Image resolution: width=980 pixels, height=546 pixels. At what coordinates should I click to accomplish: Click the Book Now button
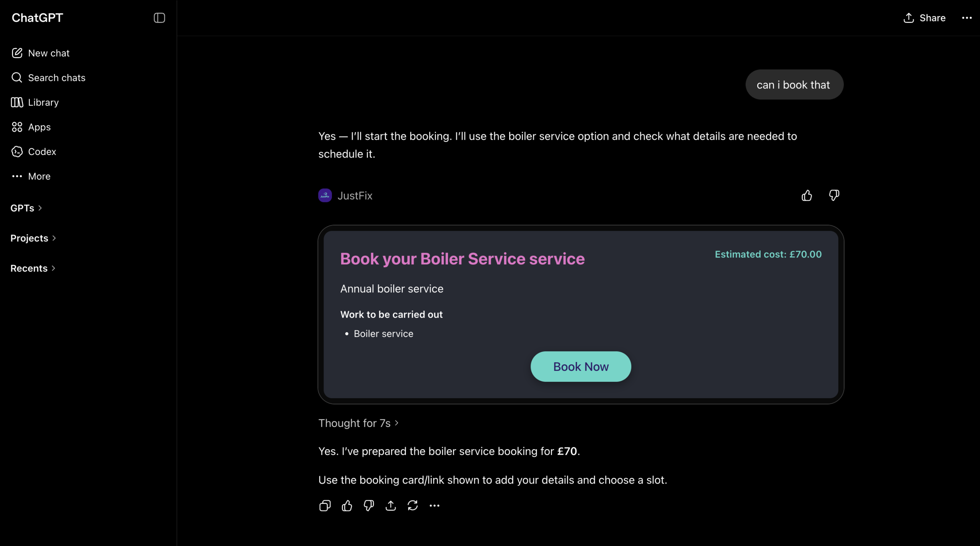pyautogui.click(x=581, y=367)
